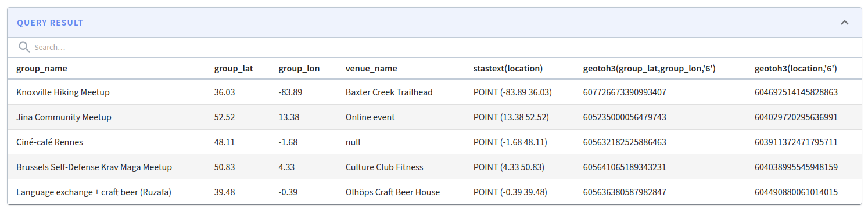Click the search magnifier icon
The width and height of the screenshot is (868, 212).
(x=24, y=47)
